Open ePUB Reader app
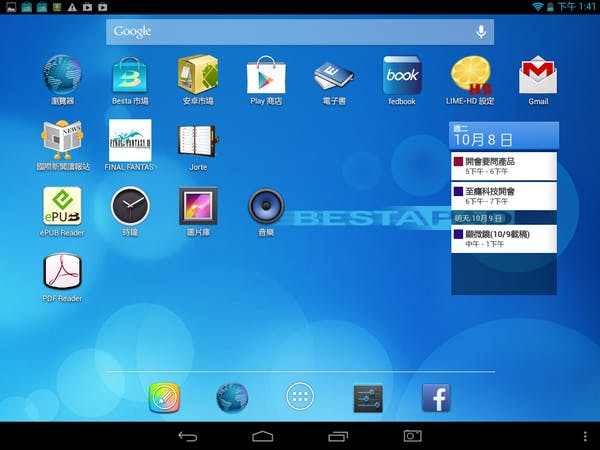Image resolution: width=600 pixels, height=450 pixels. tap(62, 206)
